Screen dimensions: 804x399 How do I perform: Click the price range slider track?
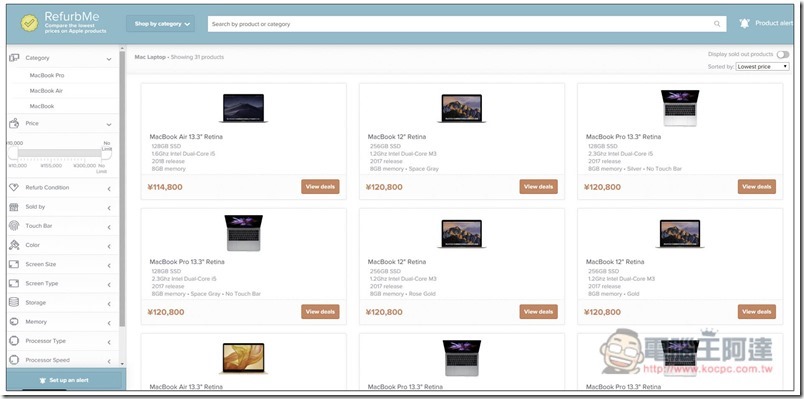pyautogui.click(x=59, y=153)
